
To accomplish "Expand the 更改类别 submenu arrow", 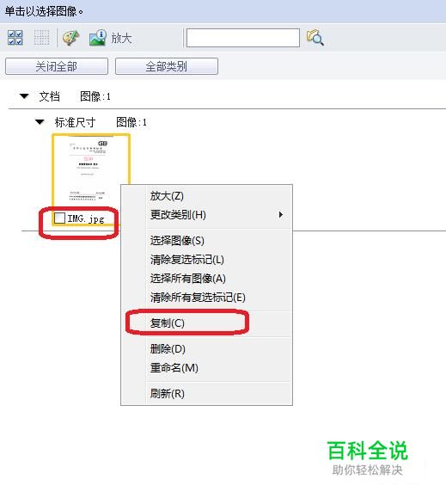I will pos(281,215).
